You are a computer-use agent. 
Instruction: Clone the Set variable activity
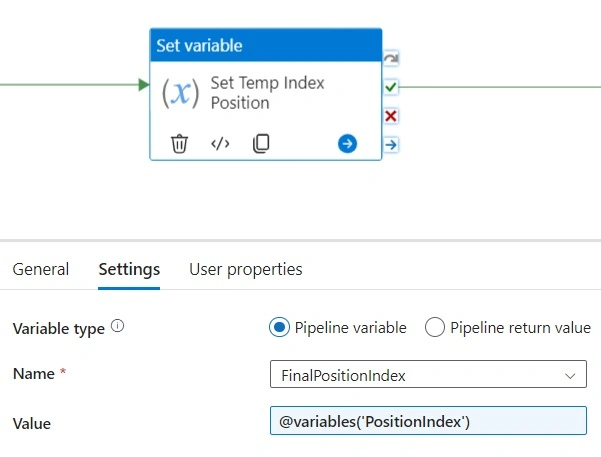click(x=261, y=143)
